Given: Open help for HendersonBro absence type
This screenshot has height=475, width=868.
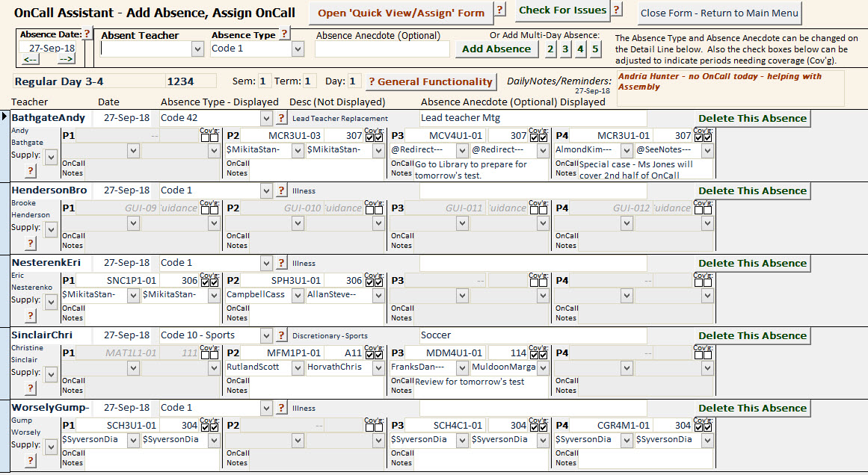Looking at the screenshot, I should (281, 190).
